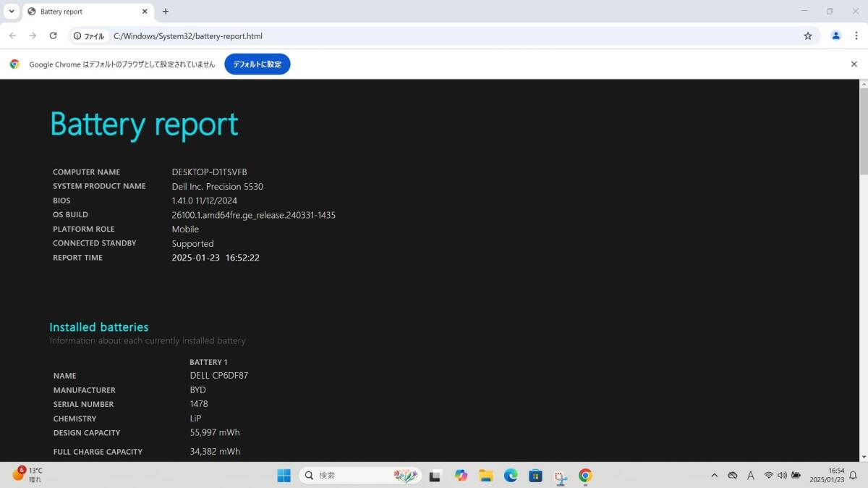
Task: Click the page vertical scrollbar thumb
Action: pyautogui.click(x=864, y=131)
